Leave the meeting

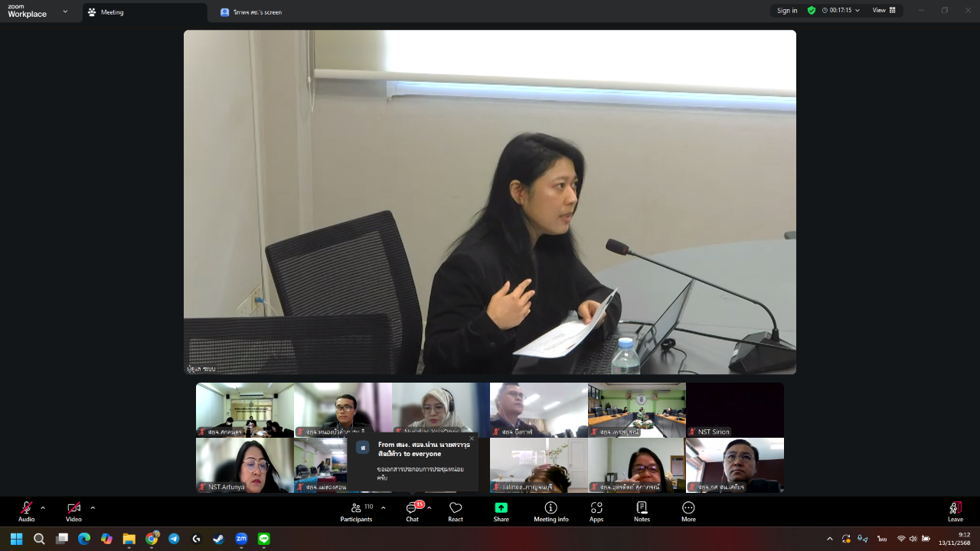pyautogui.click(x=955, y=511)
